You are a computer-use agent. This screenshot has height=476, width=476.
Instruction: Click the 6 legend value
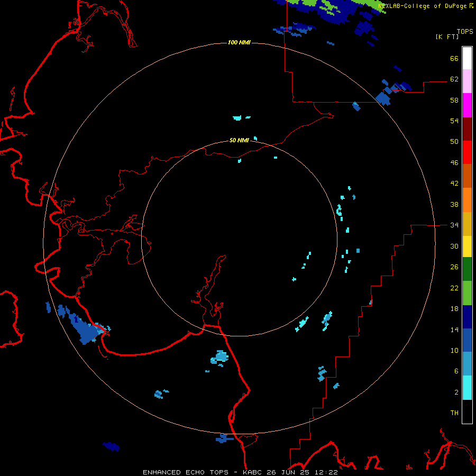(x=456, y=371)
